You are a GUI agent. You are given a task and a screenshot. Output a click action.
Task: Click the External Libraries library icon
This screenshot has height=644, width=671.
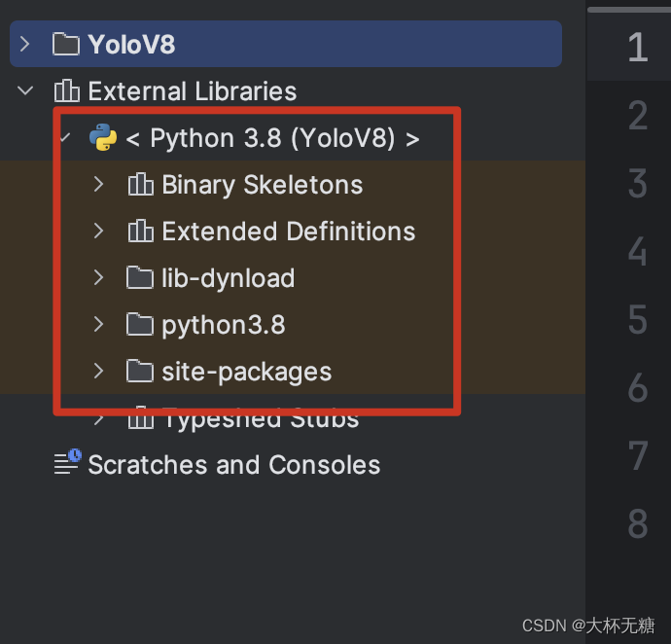tap(66, 91)
